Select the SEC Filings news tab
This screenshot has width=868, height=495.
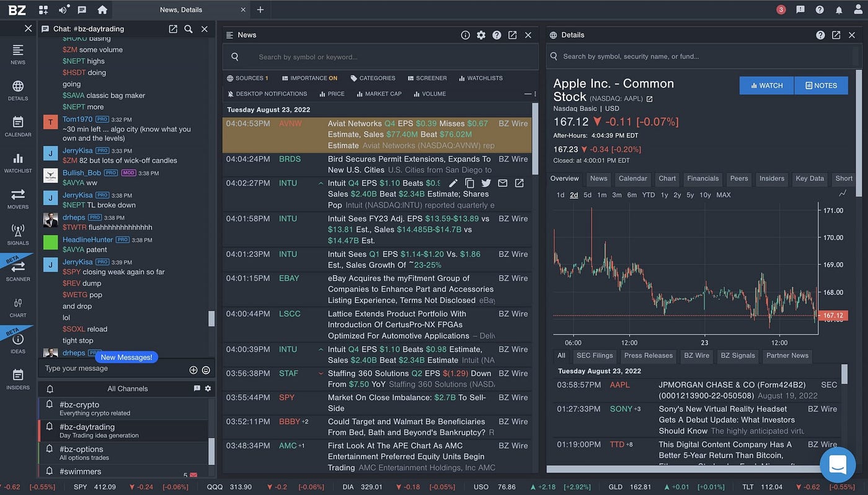point(594,356)
